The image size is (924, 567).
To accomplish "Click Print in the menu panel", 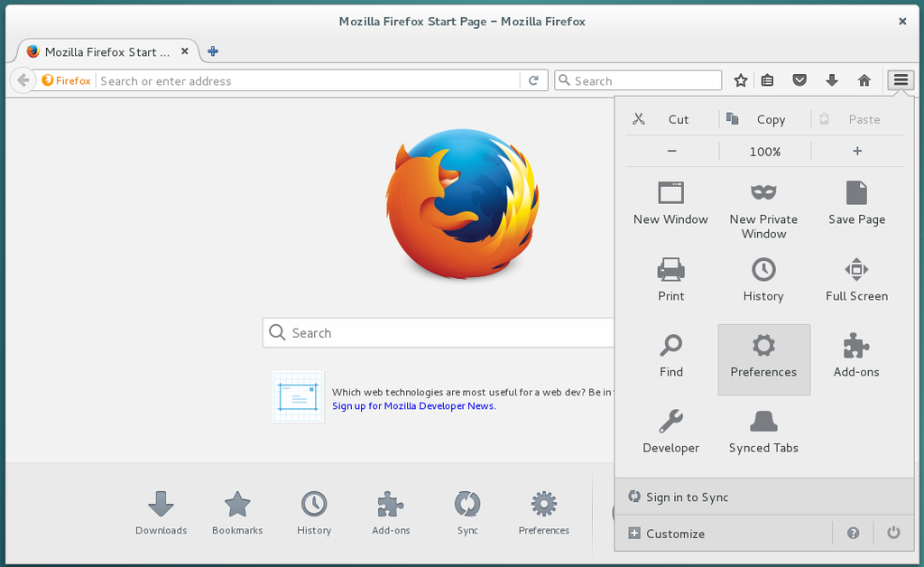I will click(x=670, y=281).
